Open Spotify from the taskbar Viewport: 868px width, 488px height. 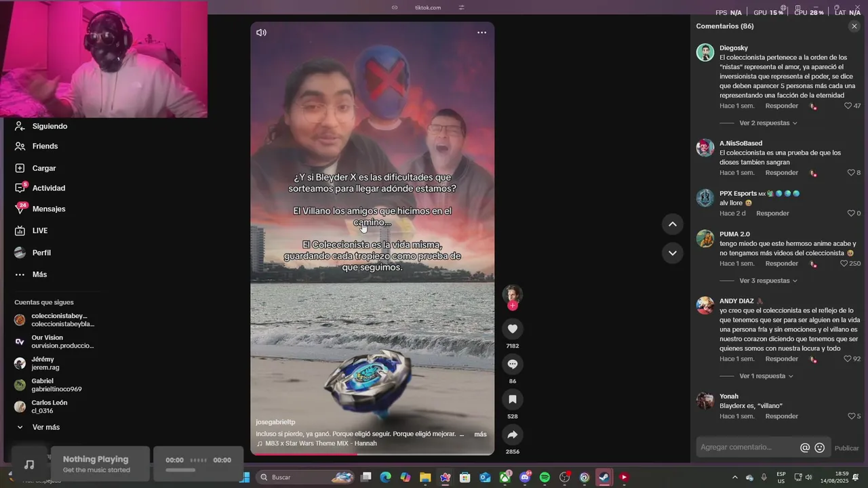(545, 477)
